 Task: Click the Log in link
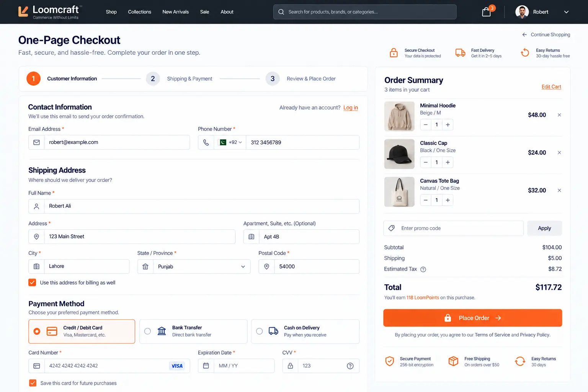coord(351,108)
